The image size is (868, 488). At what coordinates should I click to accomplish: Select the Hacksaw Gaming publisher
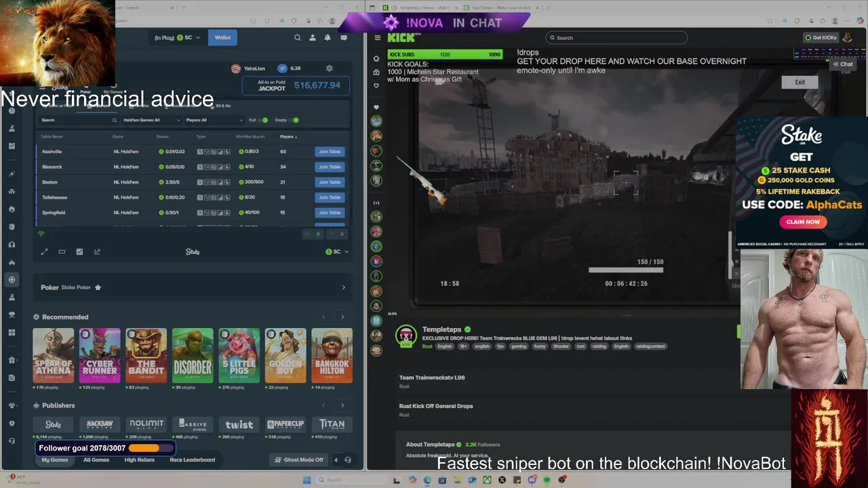coord(100,424)
